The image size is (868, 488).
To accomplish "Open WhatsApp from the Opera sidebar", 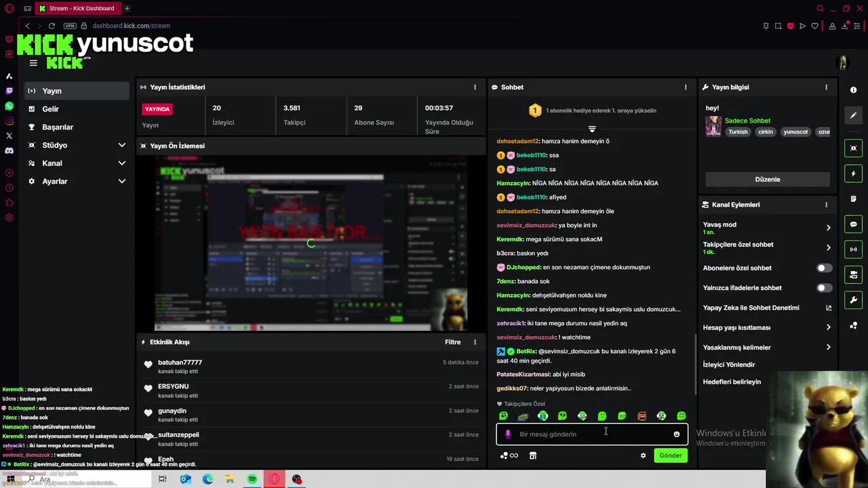I will pos(9,106).
